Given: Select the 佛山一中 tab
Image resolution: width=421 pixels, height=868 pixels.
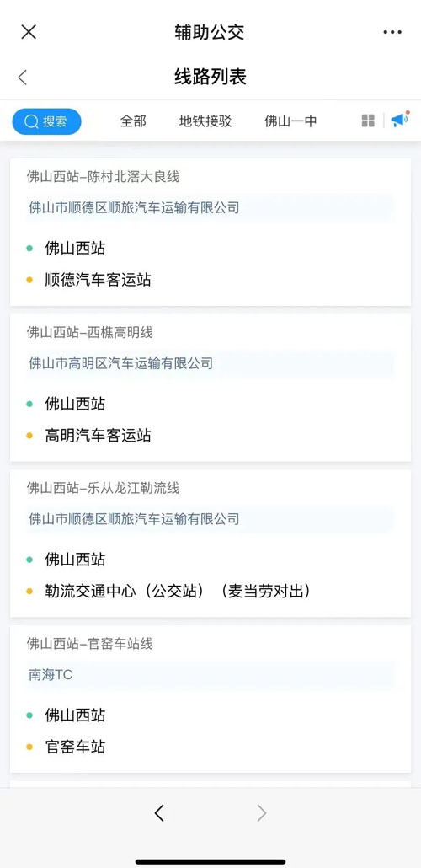Looking at the screenshot, I should point(291,121).
